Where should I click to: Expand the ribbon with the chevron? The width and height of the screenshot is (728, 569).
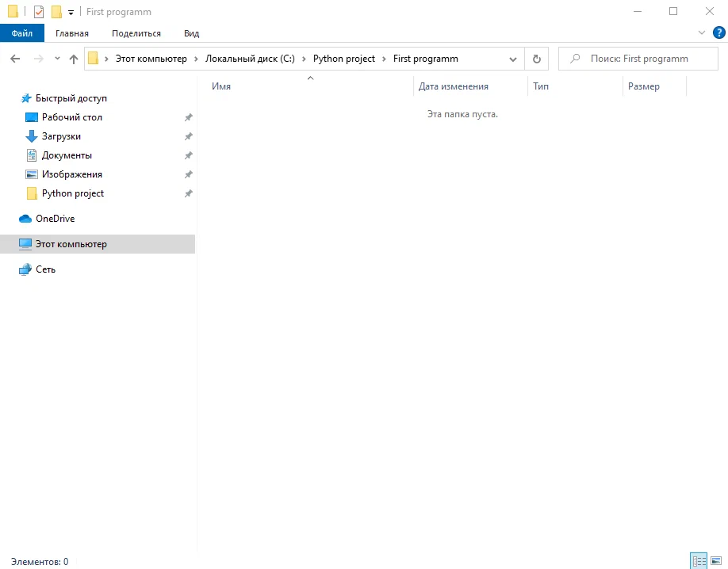tap(701, 32)
